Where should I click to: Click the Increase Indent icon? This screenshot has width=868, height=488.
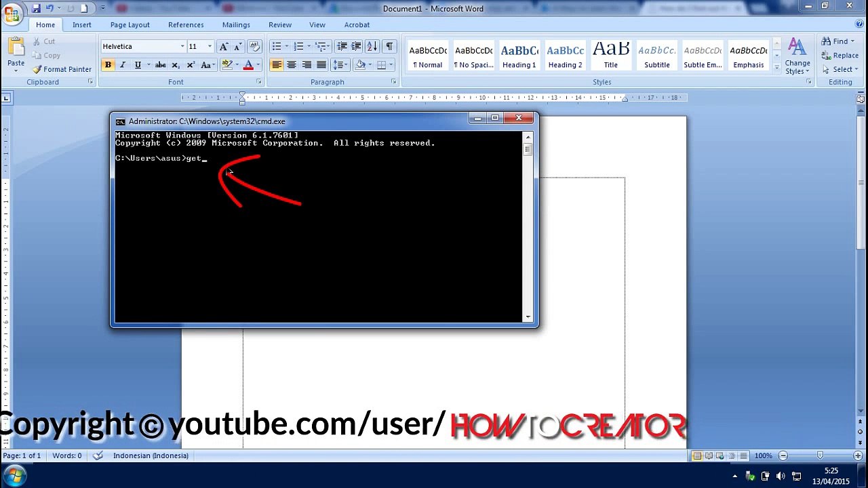356,47
